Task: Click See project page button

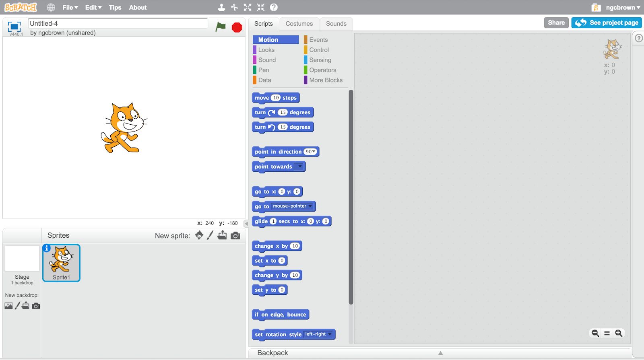Action: point(607,23)
